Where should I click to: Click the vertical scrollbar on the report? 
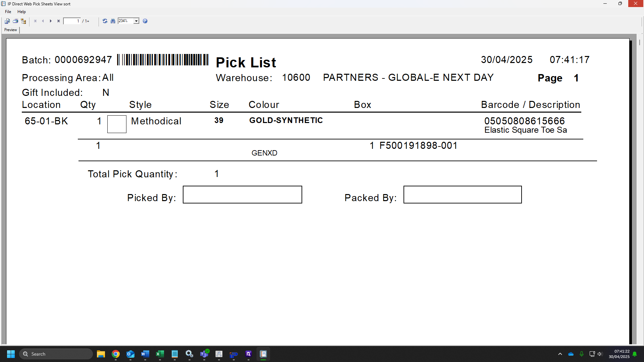click(x=640, y=43)
